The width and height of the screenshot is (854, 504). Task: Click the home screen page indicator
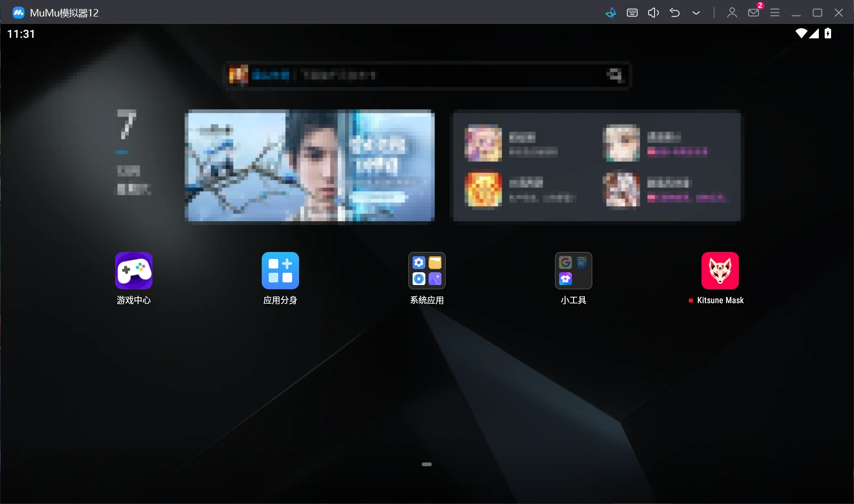click(426, 464)
